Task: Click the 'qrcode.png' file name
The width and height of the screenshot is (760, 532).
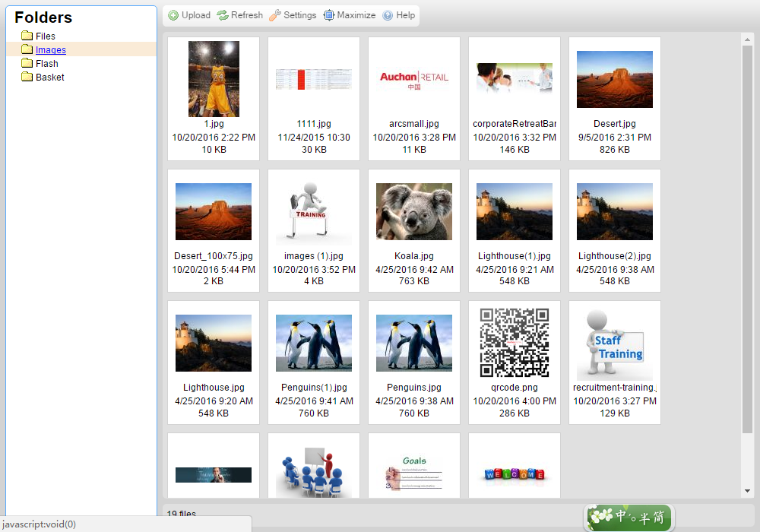Action: [515, 388]
